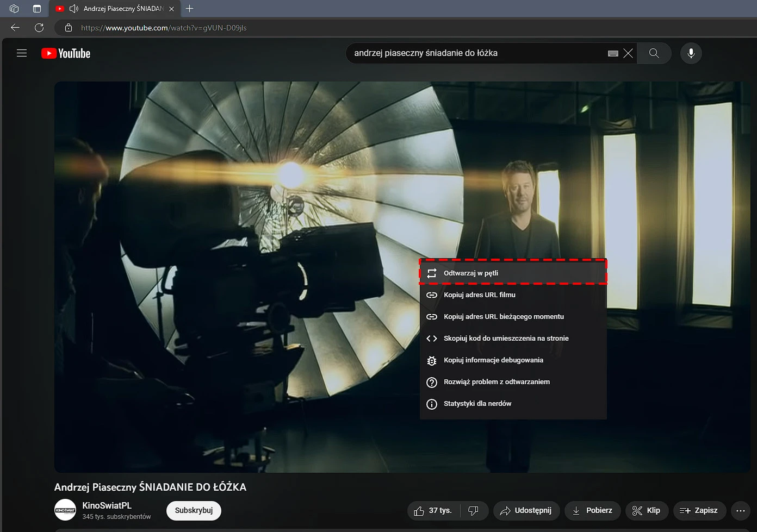Close the Andrzej Piaseczny tab
Screen dimensions: 757x532
[172, 9]
